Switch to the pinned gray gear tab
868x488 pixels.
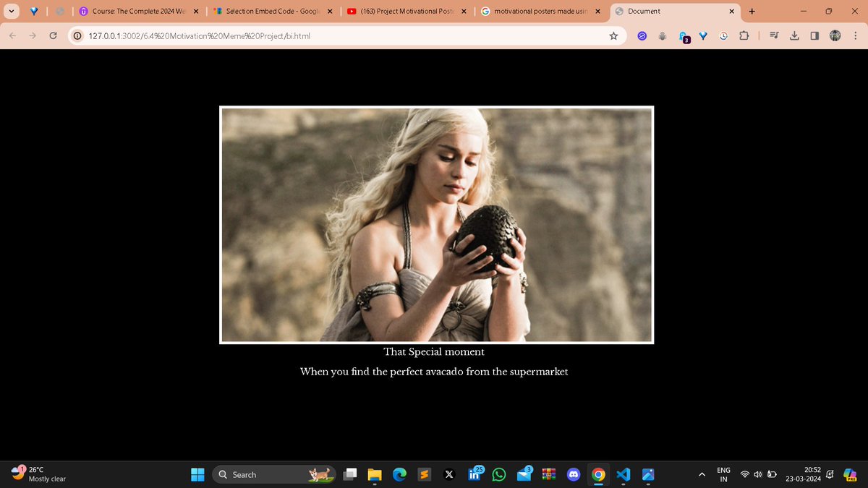point(60,11)
